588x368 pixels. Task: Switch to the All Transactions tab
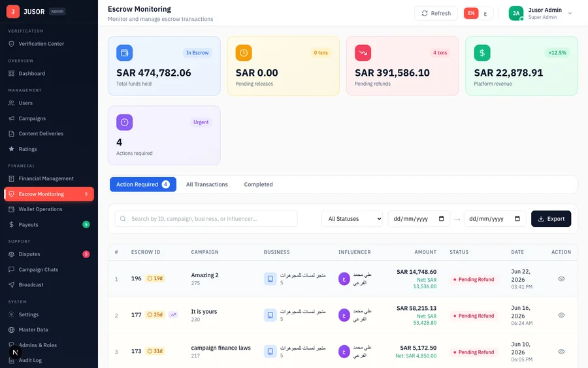tap(207, 184)
